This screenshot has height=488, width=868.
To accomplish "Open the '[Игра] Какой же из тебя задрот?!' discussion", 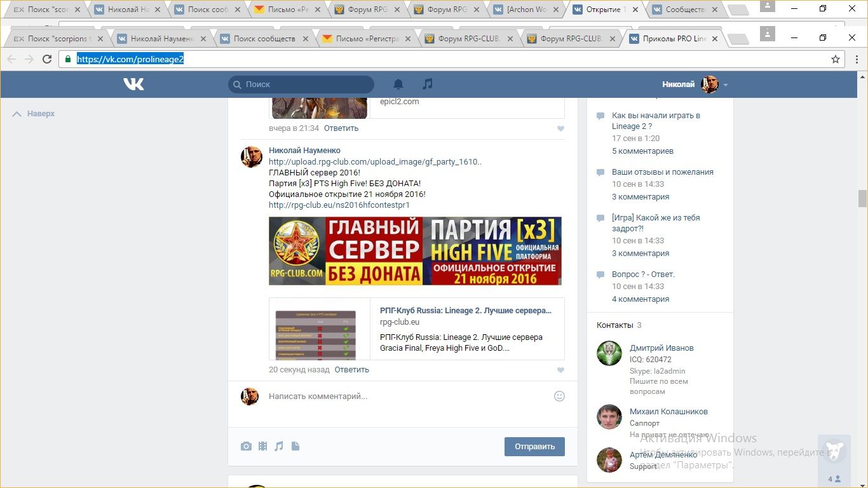I will [x=656, y=223].
